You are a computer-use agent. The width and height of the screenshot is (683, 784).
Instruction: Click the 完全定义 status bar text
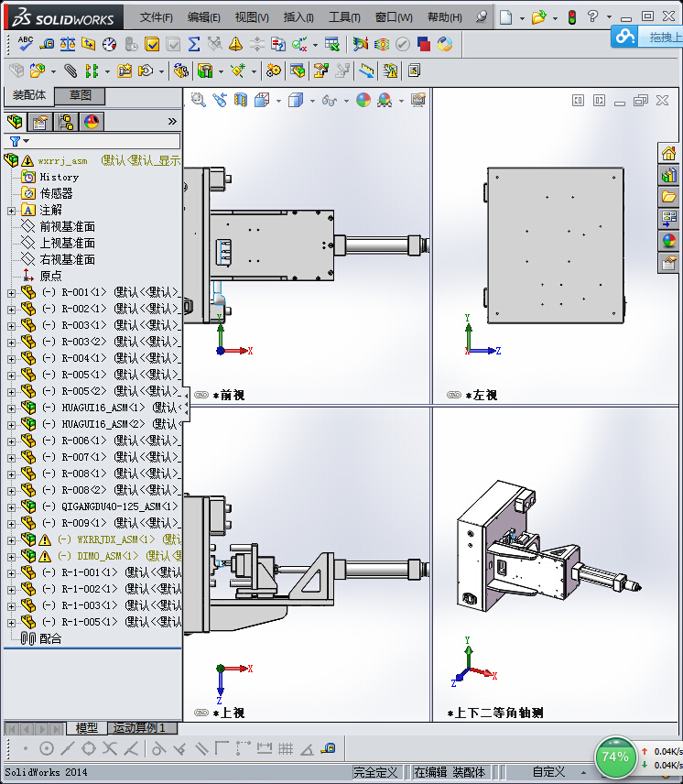pyautogui.click(x=375, y=772)
